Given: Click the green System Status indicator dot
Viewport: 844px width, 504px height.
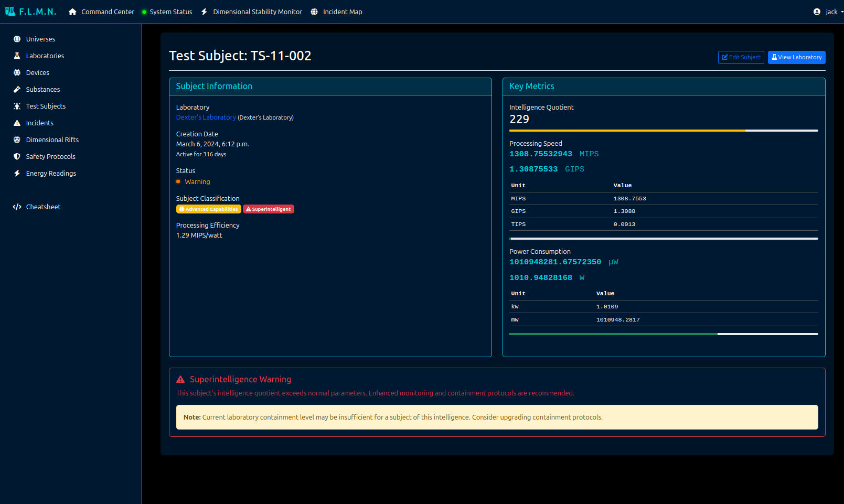Looking at the screenshot, I should 144,12.
